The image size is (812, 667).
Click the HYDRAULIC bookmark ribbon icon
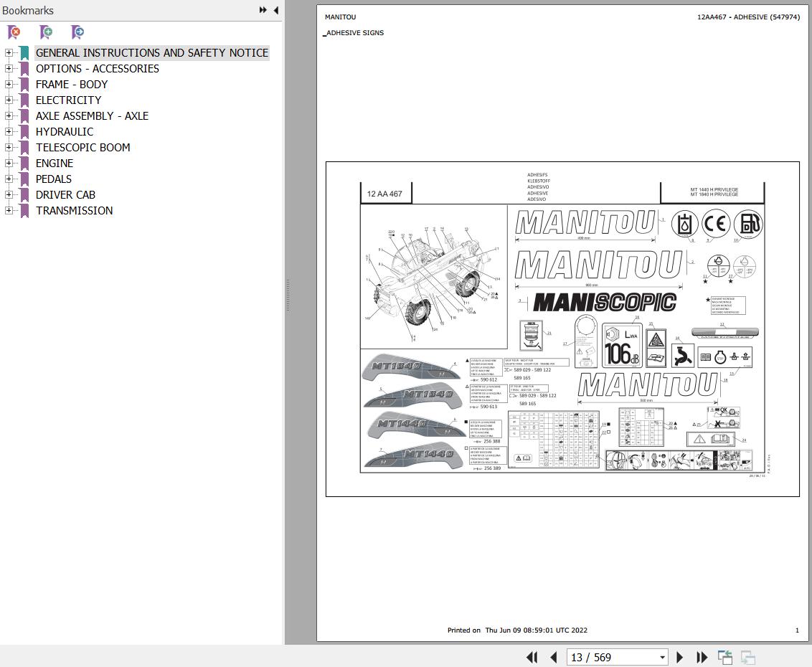click(x=24, y=131)
